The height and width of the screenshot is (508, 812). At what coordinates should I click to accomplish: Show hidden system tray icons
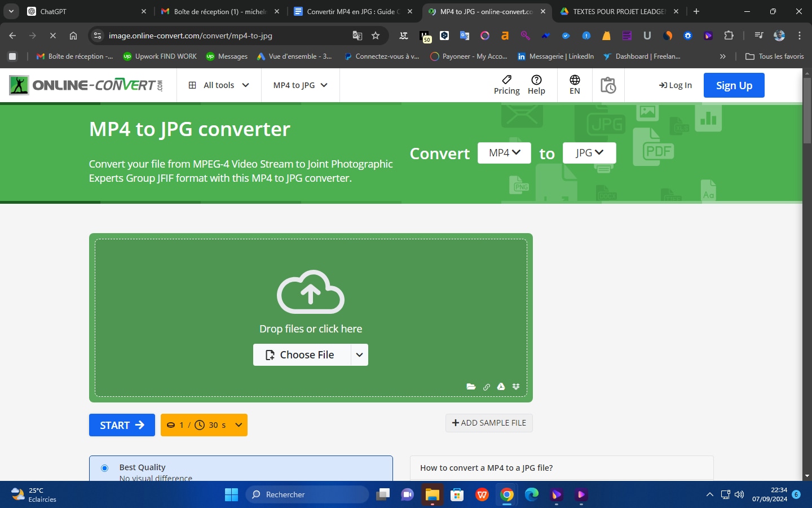pos(709,494)
